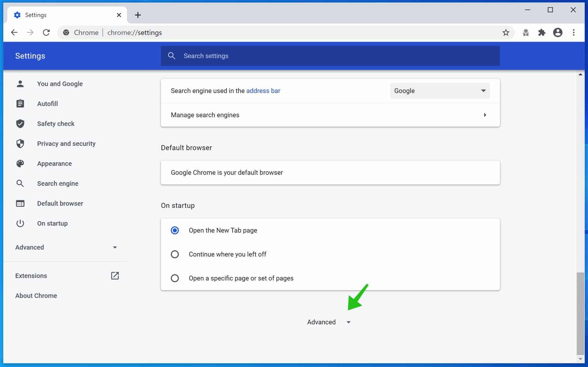Open Manage search engines arrow

[x=485, y=115]
